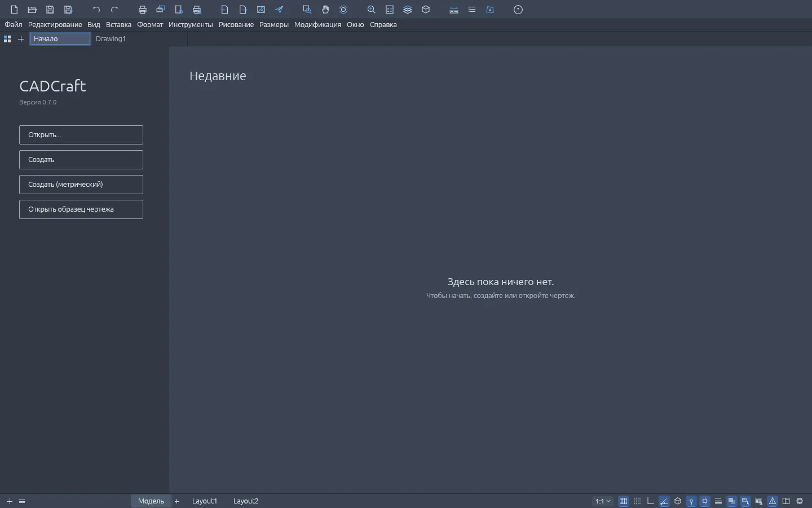Click the 3D cube icon in top toolbar
The image size is (812, 508).
pyautogui.click(x=426, y=10)
